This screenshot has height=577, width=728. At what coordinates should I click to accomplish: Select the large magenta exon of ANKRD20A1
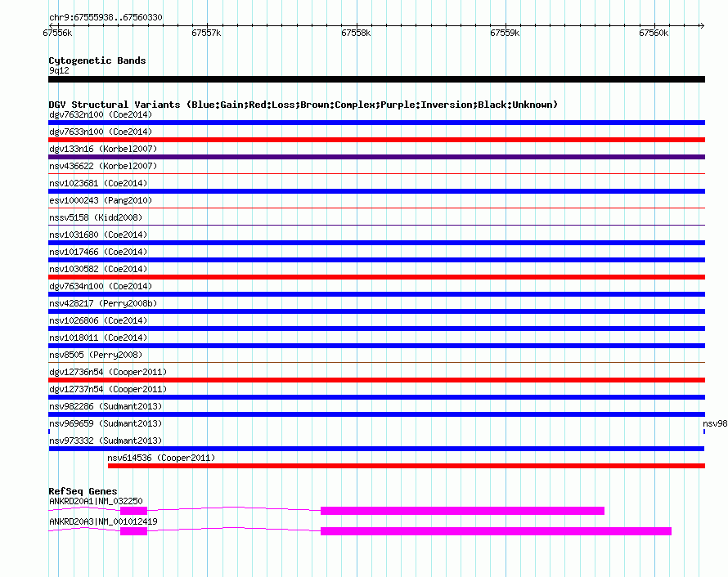[x=462, y=511]
